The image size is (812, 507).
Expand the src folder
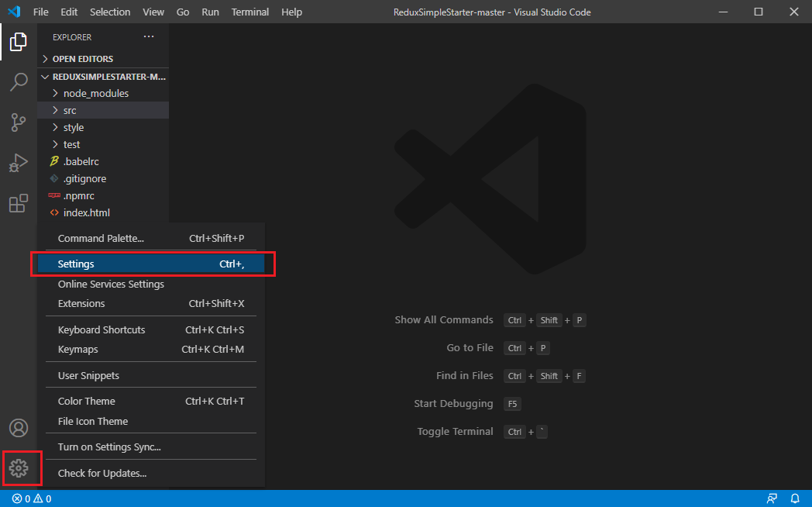[103, 110]
